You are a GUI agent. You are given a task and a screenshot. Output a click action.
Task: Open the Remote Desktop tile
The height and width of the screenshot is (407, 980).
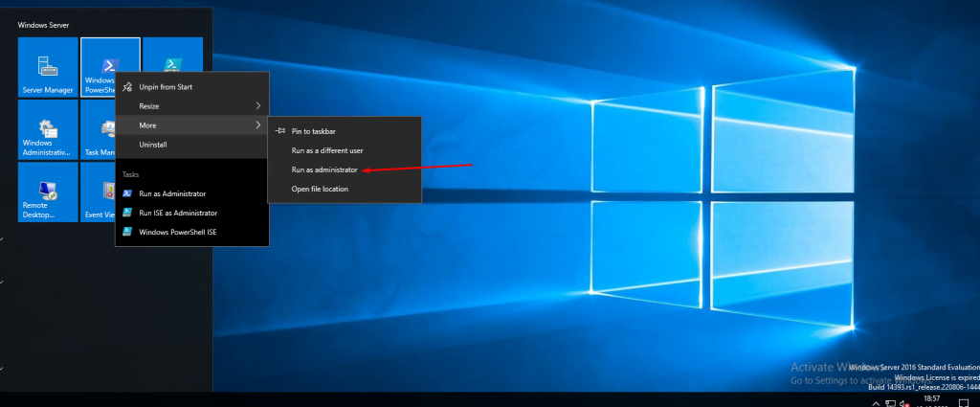[48, 192]
